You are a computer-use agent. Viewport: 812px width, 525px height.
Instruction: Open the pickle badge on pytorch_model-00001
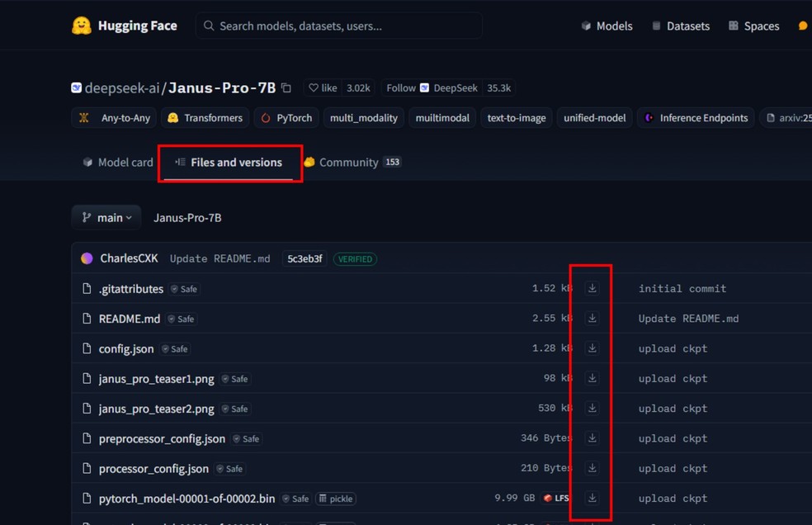click(336, 499)
